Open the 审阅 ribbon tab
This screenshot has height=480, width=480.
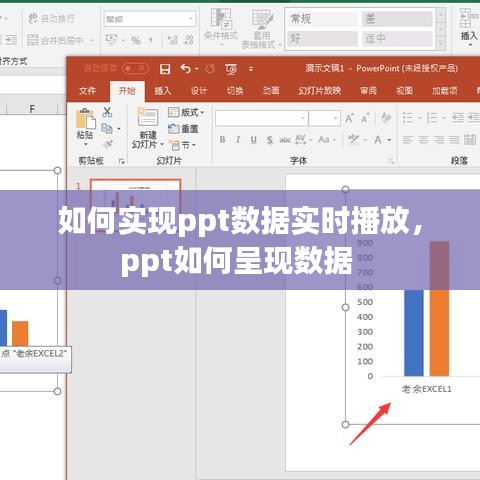click(368, 91)
